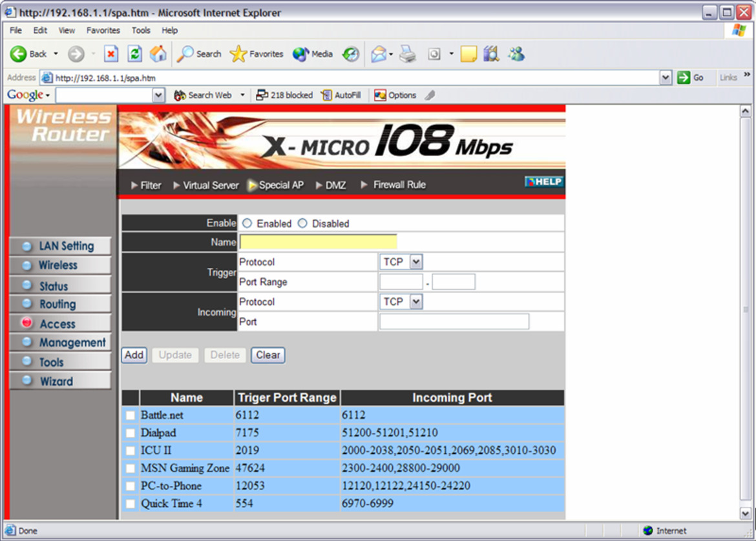Open Wizard in the sidebar
756x541 pixels.
[60, 381]
